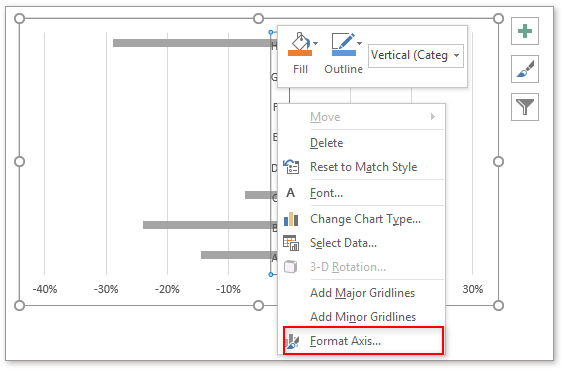Image resolution: width=566 pixels, height=374 pixels.
Task: Click the -10% axis label
Action: point(228,289)
